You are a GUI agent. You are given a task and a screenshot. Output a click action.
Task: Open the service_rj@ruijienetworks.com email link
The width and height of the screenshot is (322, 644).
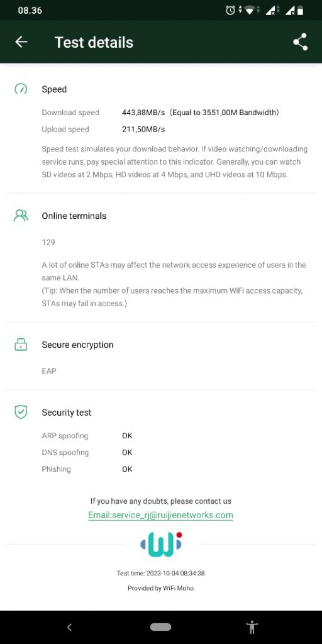pyautogui.click(x=160, y=515)
